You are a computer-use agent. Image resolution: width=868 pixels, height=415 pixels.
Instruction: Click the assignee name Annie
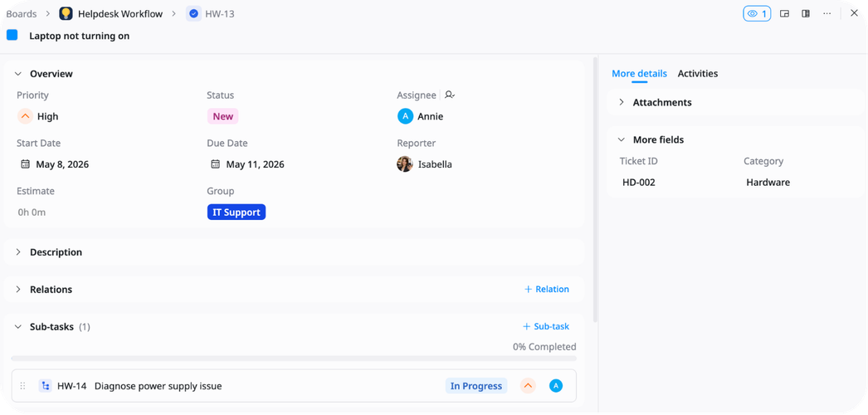click(430, 116)
